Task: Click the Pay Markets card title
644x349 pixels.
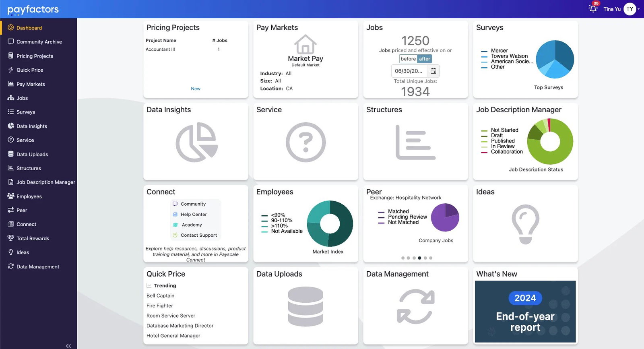Action: click(277, 28)
